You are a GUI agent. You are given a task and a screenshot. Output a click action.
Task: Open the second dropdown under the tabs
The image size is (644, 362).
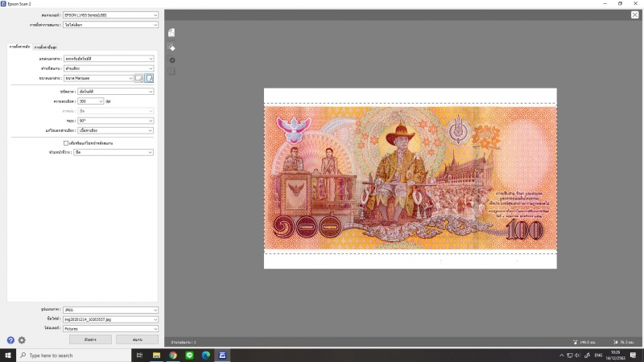click(x=109, y=68)
